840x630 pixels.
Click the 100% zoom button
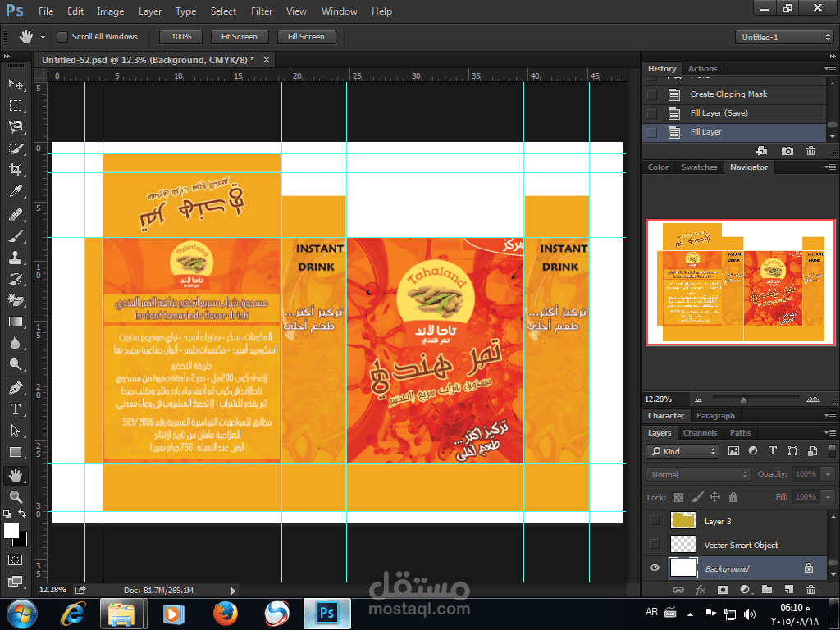point(181,36)
